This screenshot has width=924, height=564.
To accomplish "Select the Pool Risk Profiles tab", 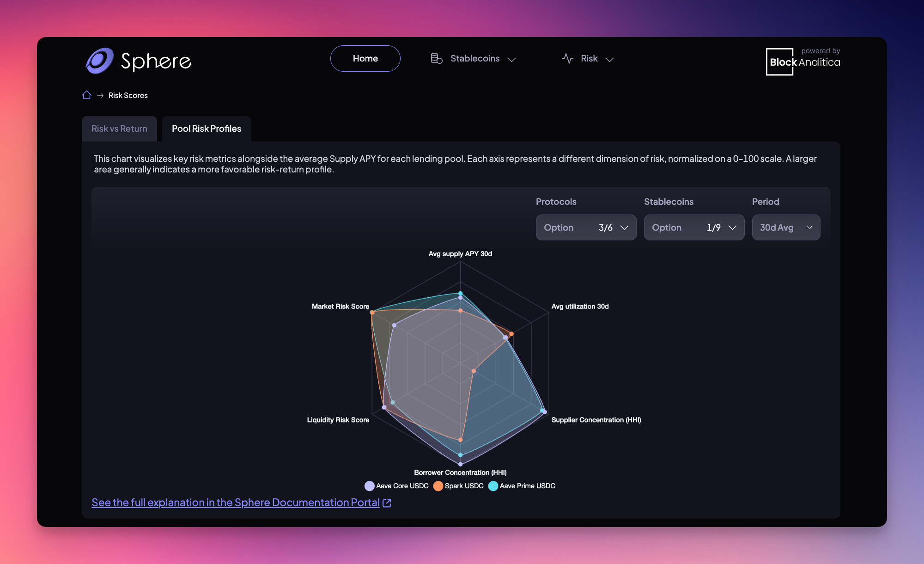I will (207, 129).
